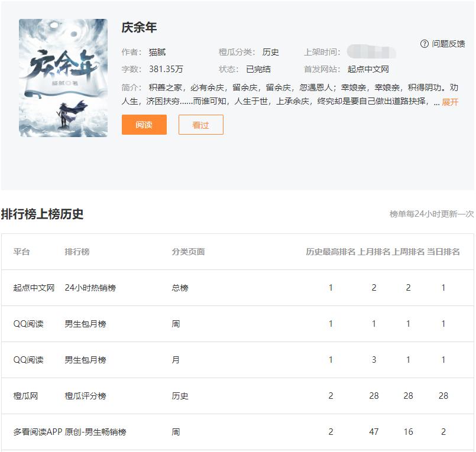Open the monthly 男生包月榜 row

tap(87, 359)
